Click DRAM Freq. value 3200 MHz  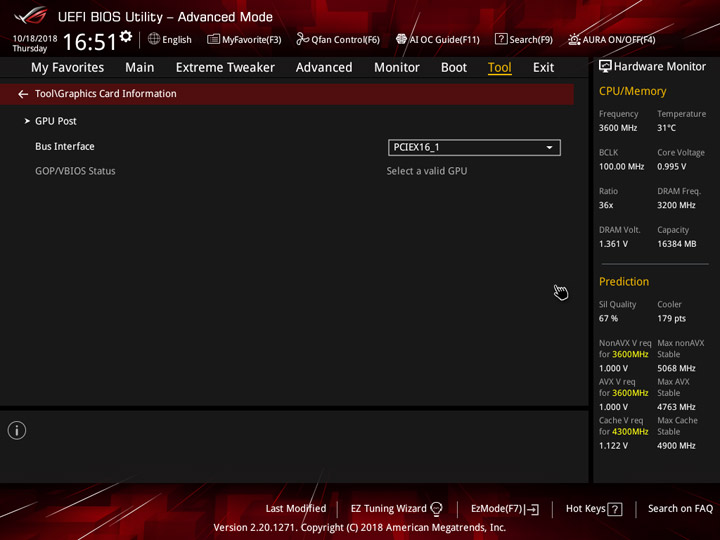pyautogui.click(x=676, y=205)
